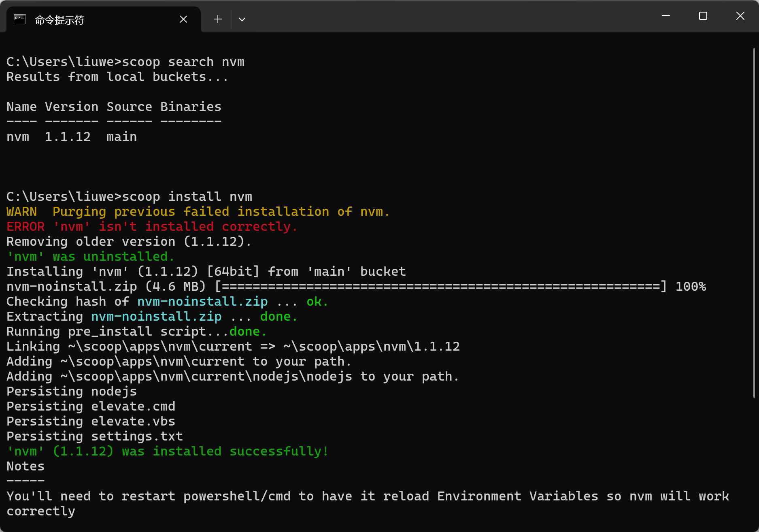Screen dimensions: 759x532
Task: Select the 命令提示符 tab title
Action: (60, 20)
